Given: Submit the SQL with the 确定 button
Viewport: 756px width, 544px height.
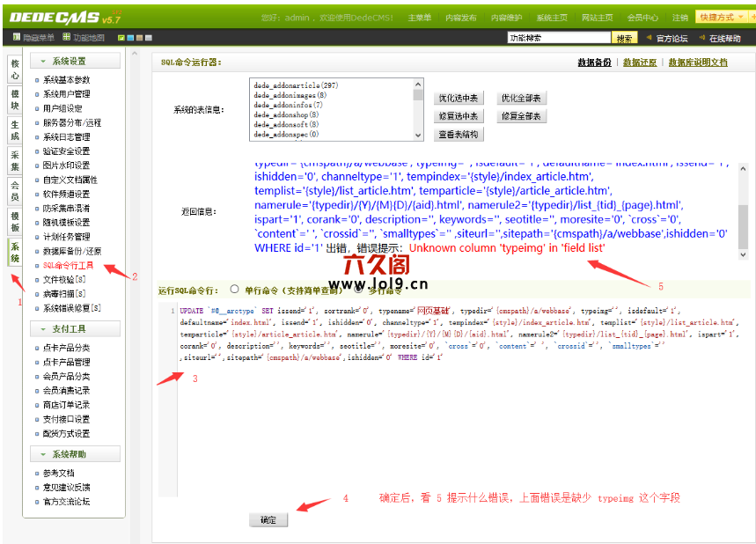Looking at the screenshot, I should 268,520.
